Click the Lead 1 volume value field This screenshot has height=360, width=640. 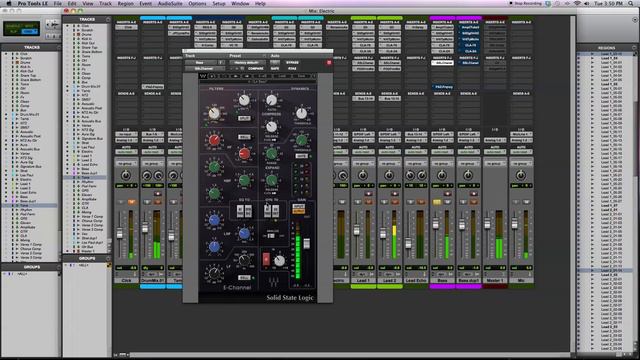(x=363, y=268)
